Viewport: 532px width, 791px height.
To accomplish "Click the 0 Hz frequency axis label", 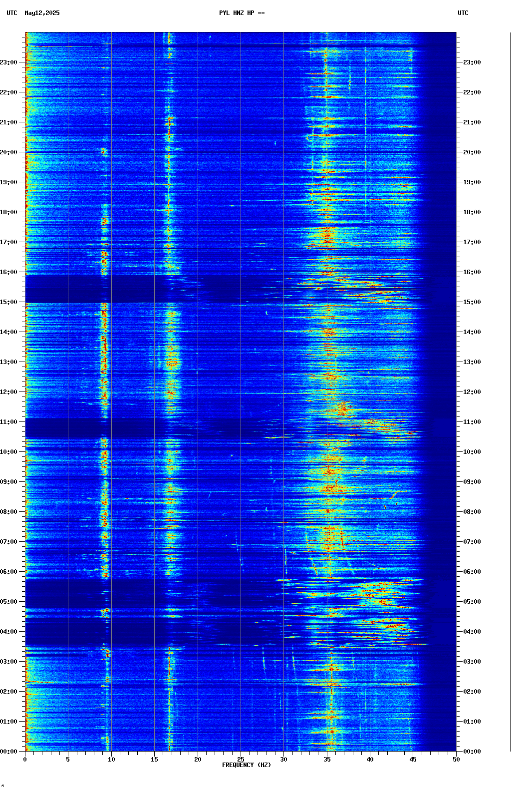I will (25, 760).
